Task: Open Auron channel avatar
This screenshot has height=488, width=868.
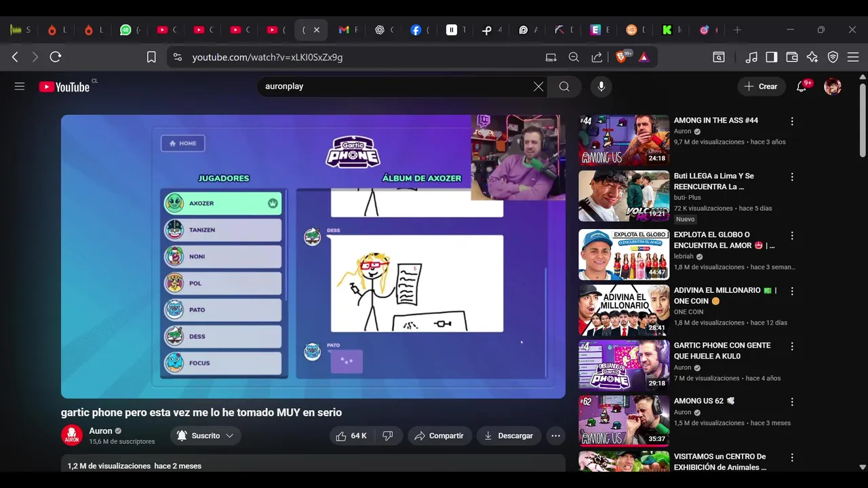Action: coord(72,436)
